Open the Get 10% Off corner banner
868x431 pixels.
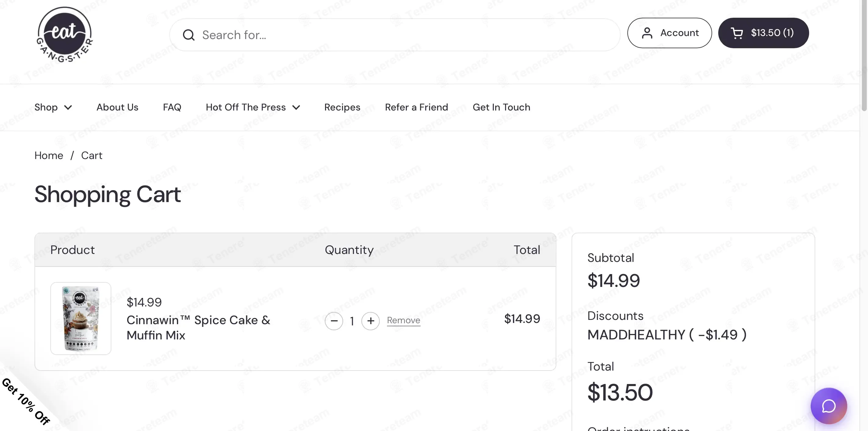point(26,401)
